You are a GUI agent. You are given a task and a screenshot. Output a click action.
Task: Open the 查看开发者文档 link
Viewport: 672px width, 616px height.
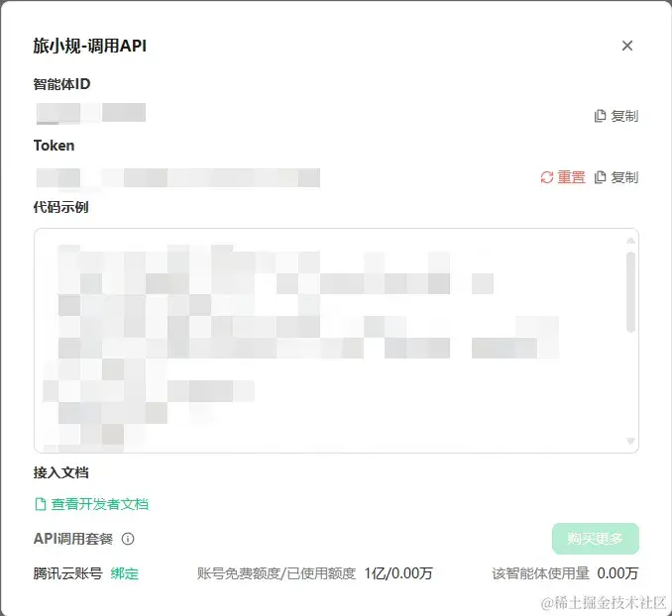pos(100,504)
